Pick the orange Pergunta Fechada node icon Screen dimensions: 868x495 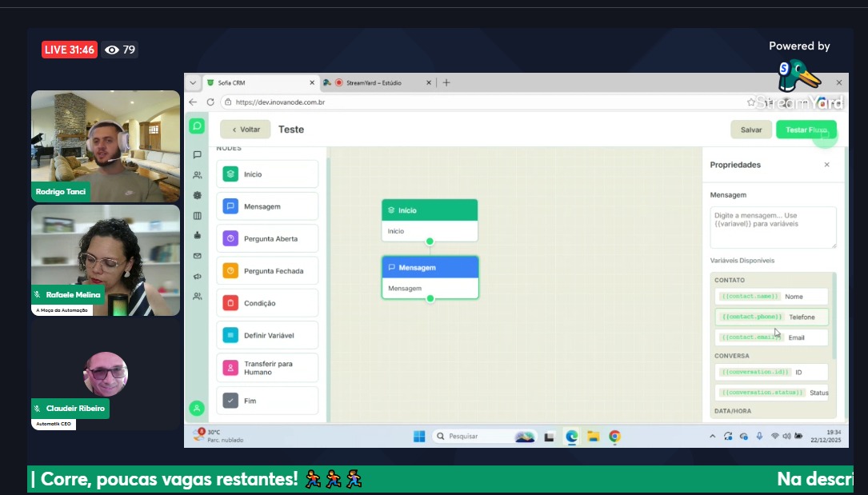pos(230,271)
